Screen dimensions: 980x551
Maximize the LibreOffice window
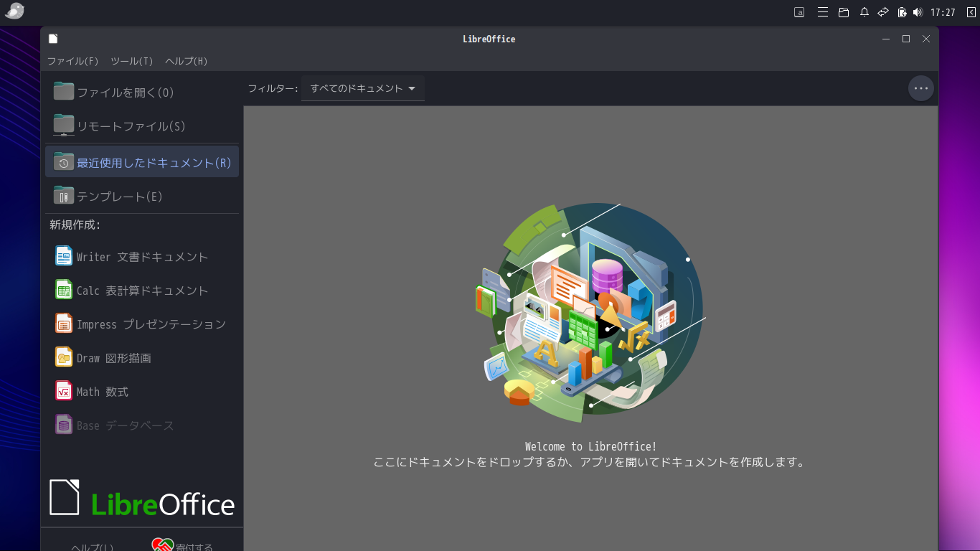click(x=906, y=39)
